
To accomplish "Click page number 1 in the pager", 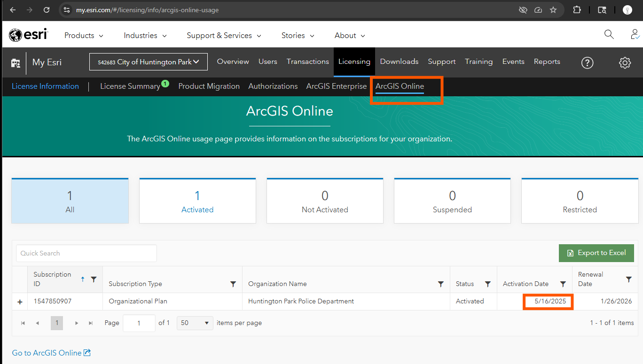I will [x=57, y=323].
